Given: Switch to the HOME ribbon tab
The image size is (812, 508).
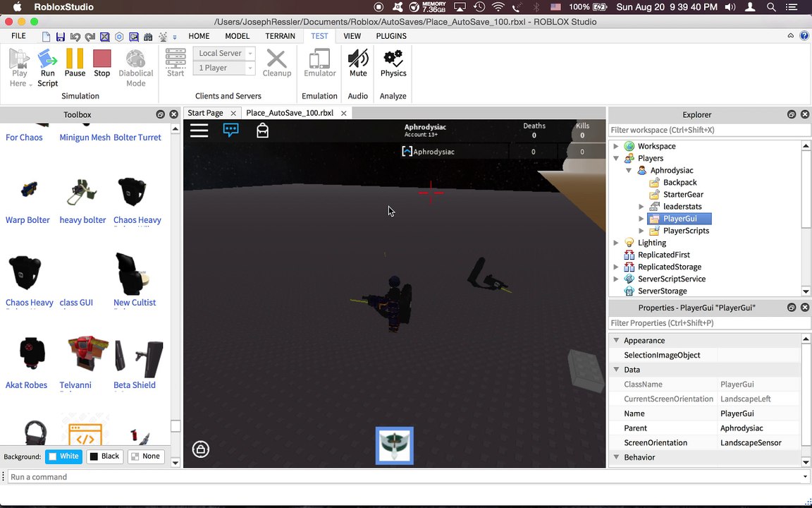Looking at the screenshot, I should [x=199, y=36].
